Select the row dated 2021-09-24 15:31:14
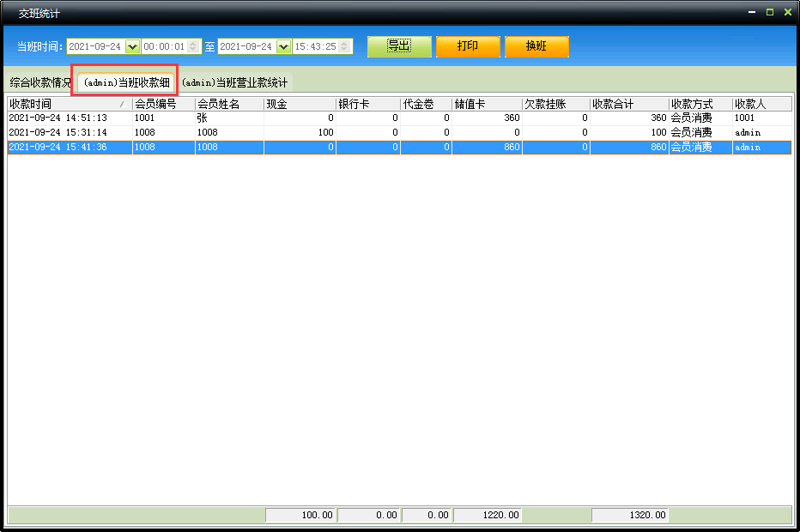 click(x=399, y=133)
